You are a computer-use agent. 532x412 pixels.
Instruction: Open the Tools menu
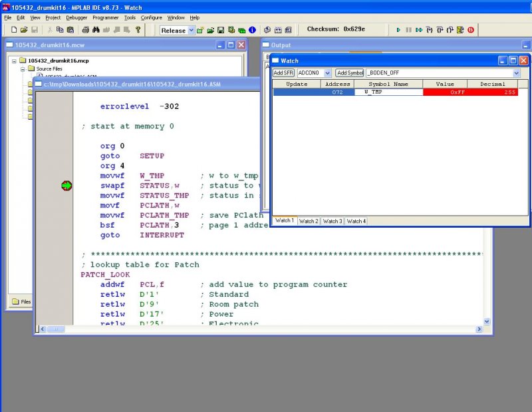click(130, 18)
